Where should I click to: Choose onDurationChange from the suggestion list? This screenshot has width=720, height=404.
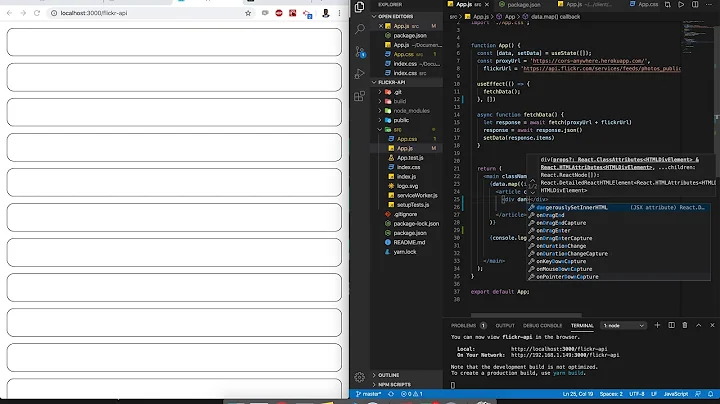pos(618,246)
